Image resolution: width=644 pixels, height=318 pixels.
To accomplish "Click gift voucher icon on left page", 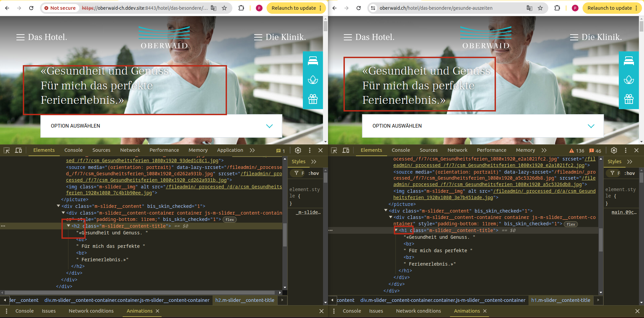I will coord(313,99).
